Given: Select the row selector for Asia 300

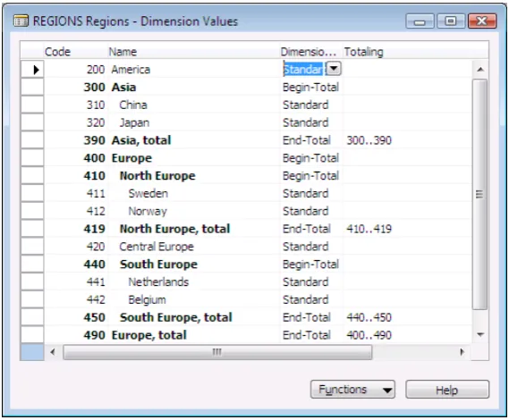Looking at the screenshot, I should [32, 87].
